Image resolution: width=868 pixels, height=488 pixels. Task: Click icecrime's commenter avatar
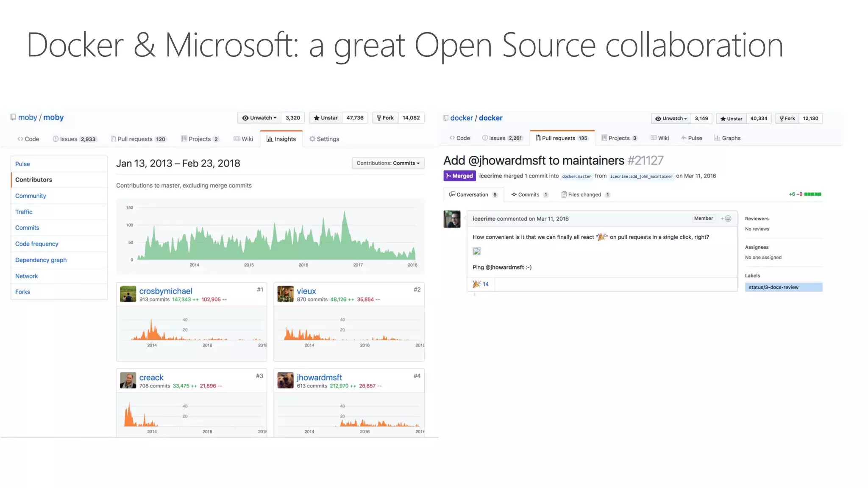[452, 219]
